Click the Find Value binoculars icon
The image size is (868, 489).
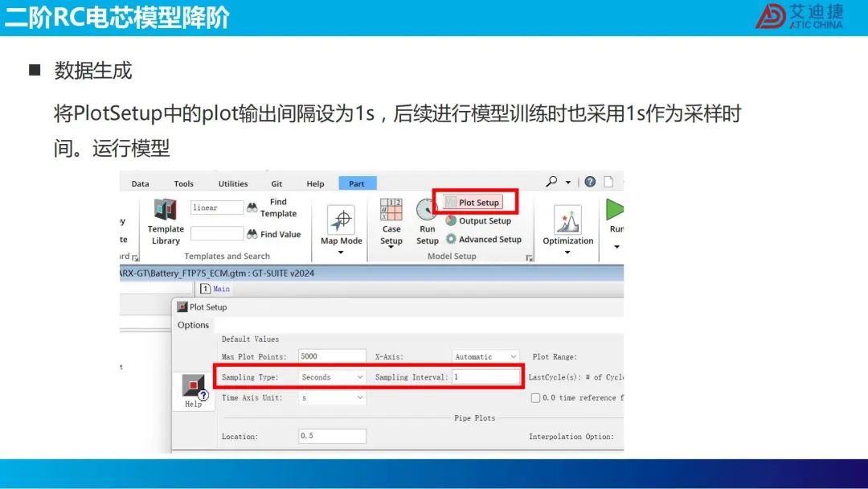252,234
